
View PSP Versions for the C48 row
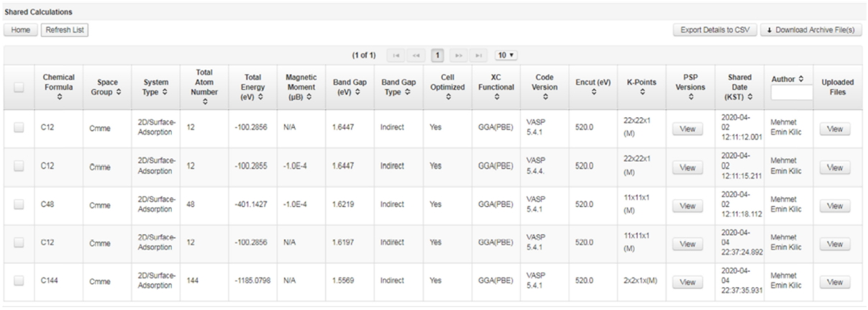click(687, 205)
